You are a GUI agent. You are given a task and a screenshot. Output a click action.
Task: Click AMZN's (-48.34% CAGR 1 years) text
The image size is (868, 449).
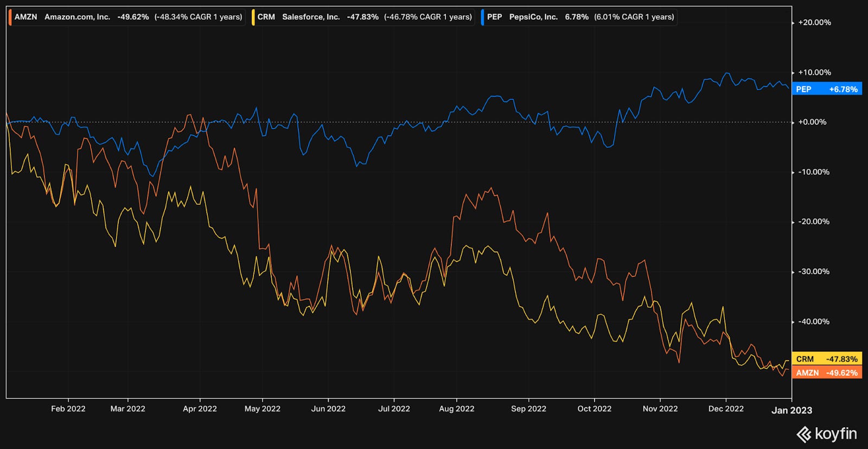point(199,17)
